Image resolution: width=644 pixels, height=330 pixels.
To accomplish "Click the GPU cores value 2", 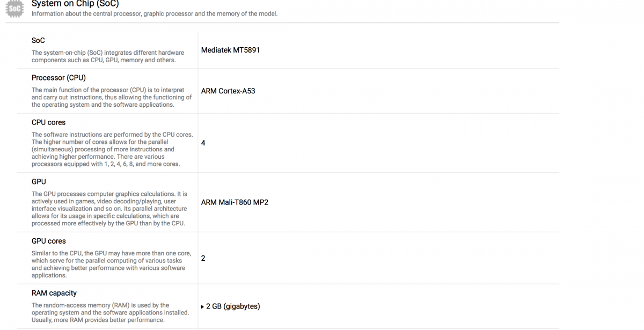I will tap(203, 258).
